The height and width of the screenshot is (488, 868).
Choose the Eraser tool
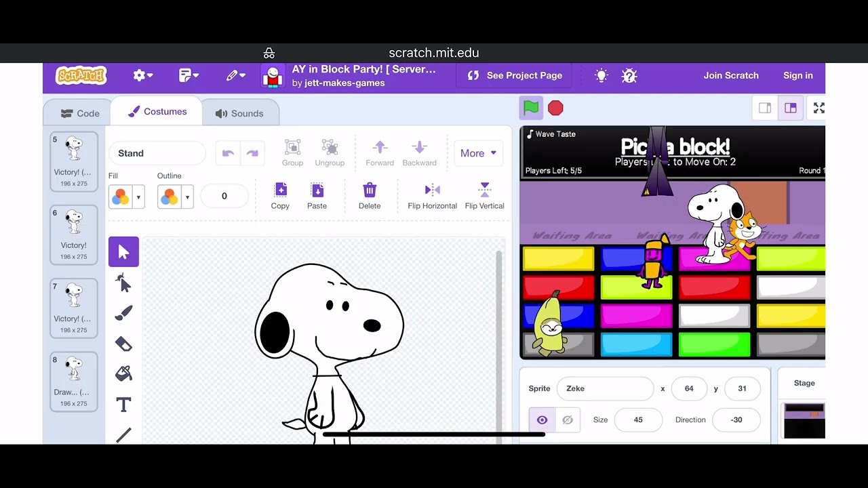pos(123,344)
